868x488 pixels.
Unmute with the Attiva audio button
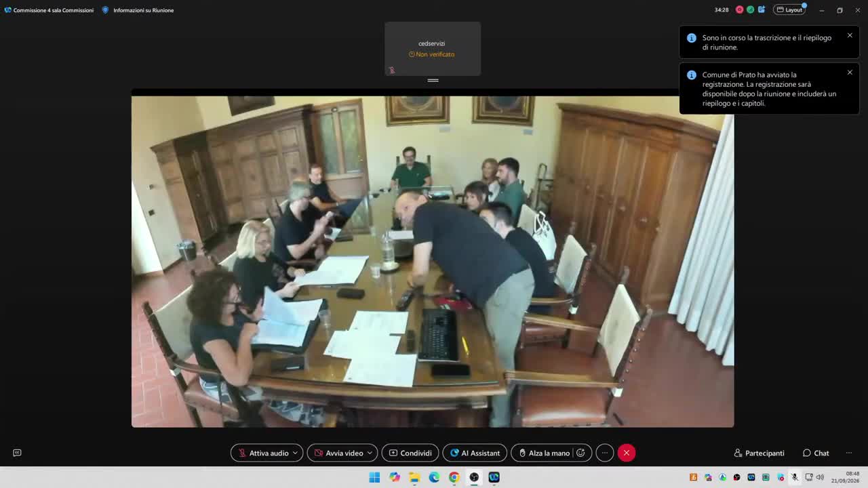(262, 453)
